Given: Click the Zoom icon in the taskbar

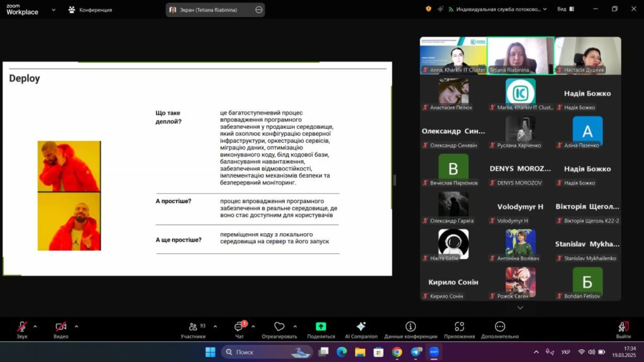Looking at the screenshot, I should coord(434,352).
